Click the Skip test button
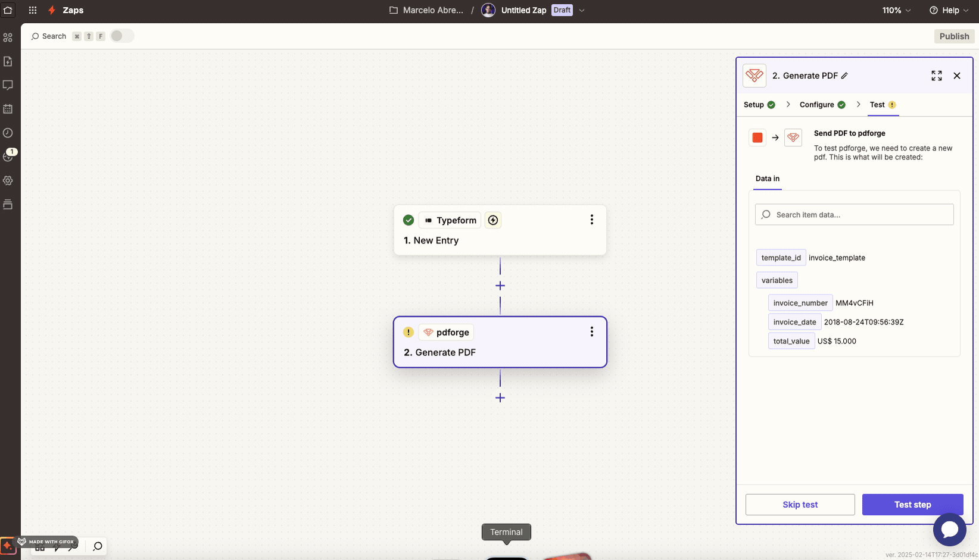 (800, 504)
